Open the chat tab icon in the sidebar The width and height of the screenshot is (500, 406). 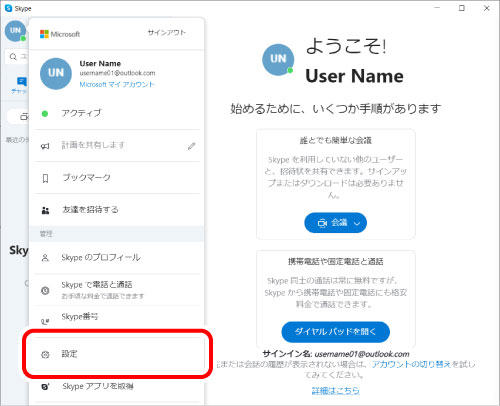22,82
